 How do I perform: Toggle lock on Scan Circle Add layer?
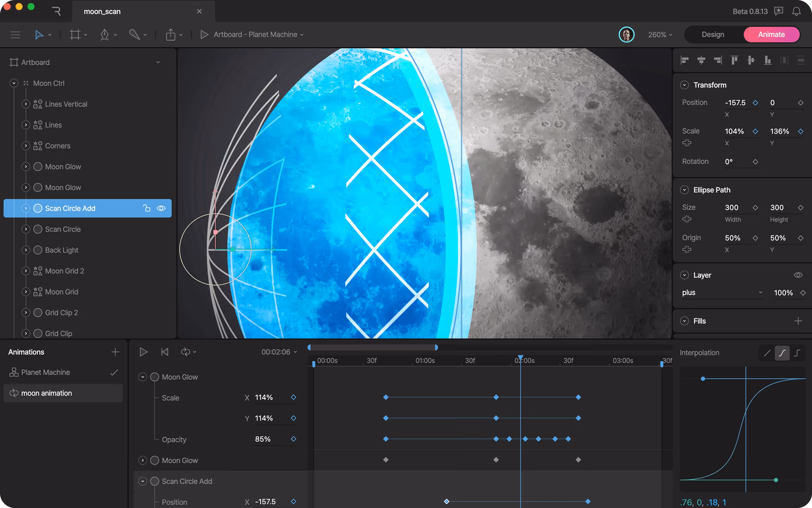click(x=147, y=208)
